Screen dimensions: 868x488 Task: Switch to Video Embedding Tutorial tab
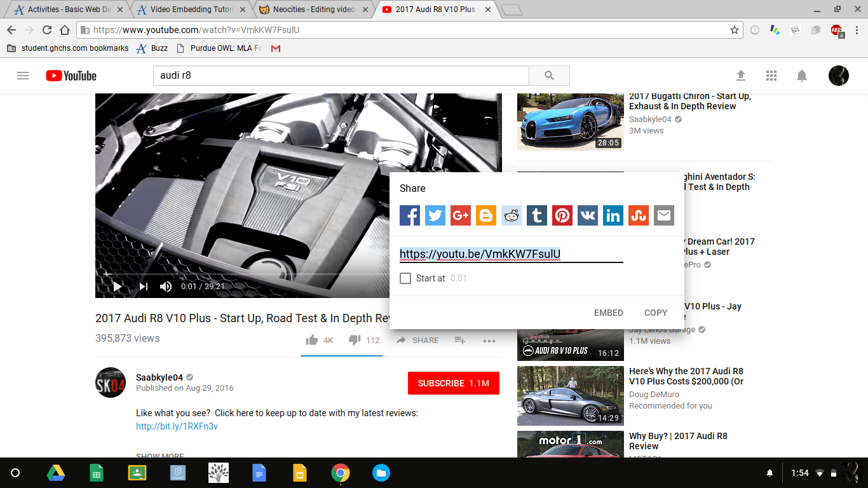(191, 10)
